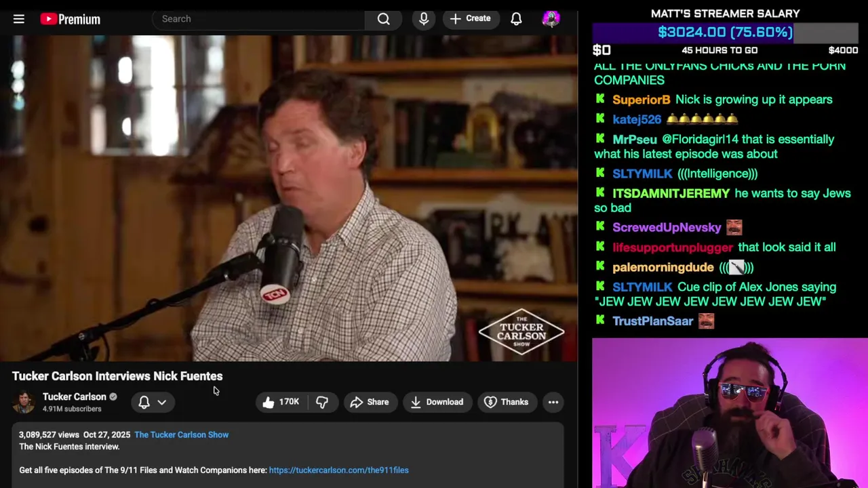Click ScrewedUpNevsky username in chat

[667, 228]
